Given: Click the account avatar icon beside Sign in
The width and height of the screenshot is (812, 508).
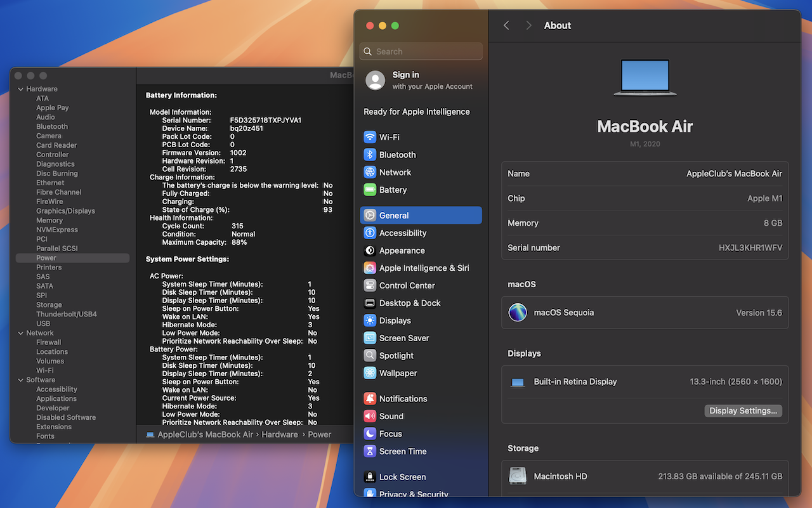Looking at the screenshot, I should click(376, 81).
